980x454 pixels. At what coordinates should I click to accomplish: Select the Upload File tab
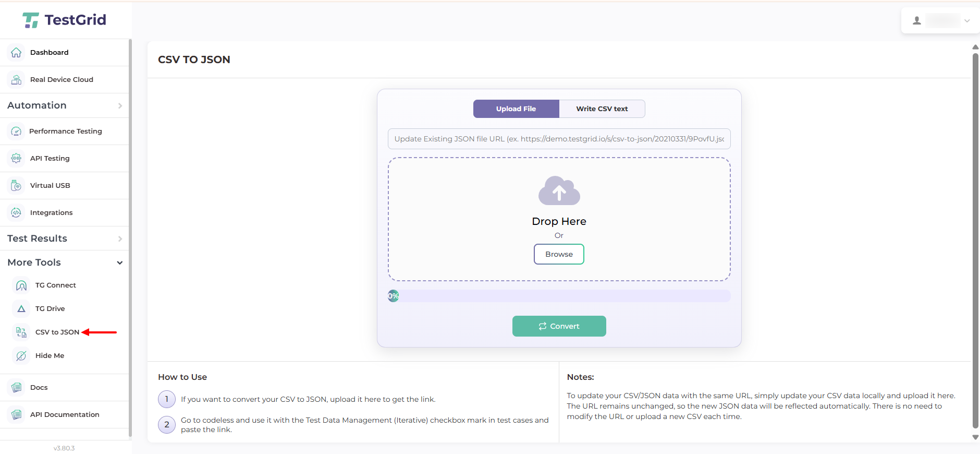[x=516, y=109]
